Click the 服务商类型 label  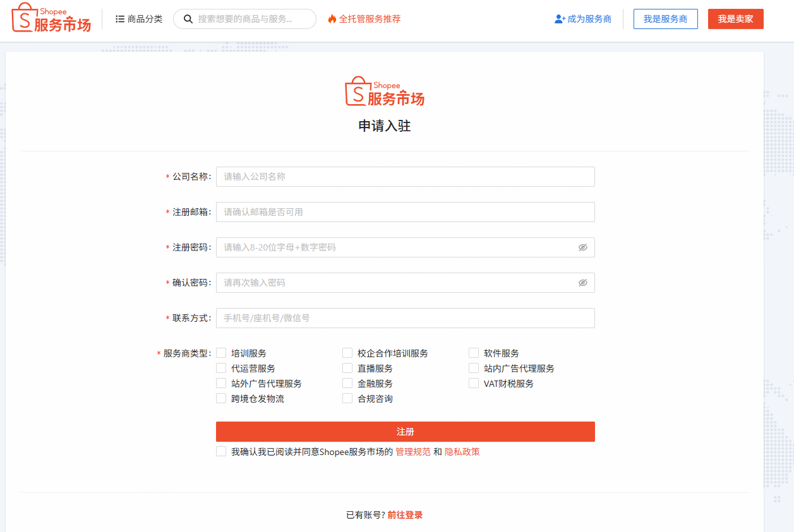186,353
